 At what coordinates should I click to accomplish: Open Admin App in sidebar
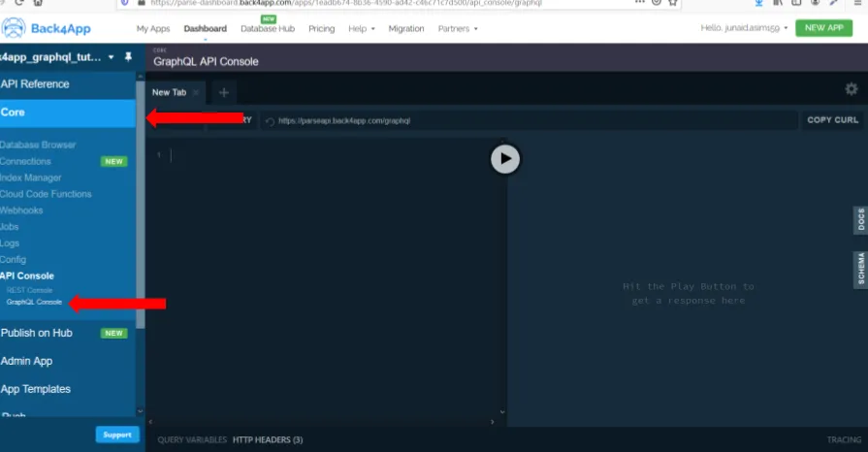coord(26,361)
